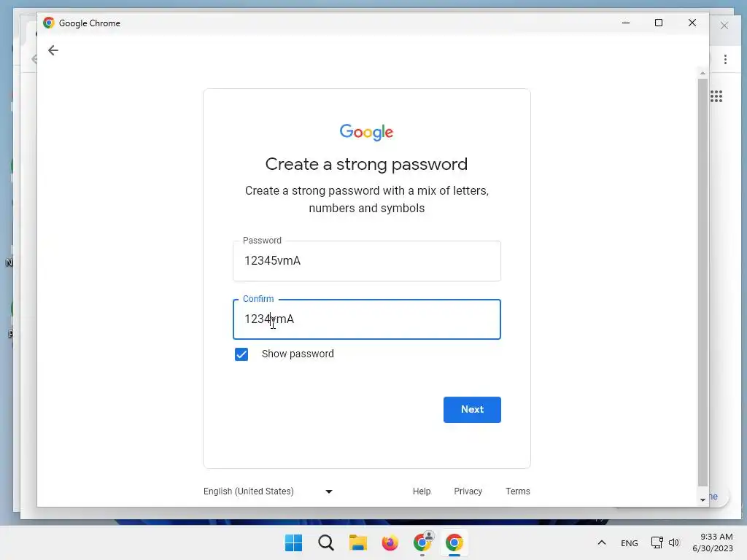This screenshot has width=747, height=560.
Task: Click inside the Confirm password field
Action: (367, 319)
